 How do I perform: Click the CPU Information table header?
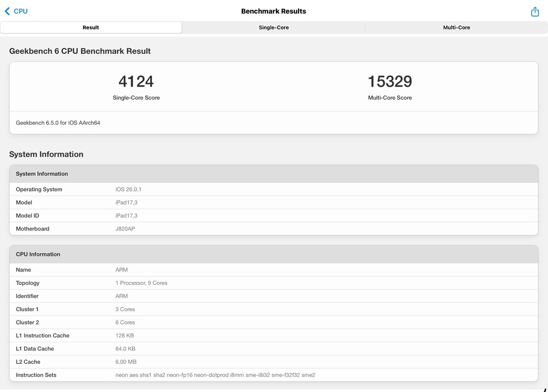[273, 254]
